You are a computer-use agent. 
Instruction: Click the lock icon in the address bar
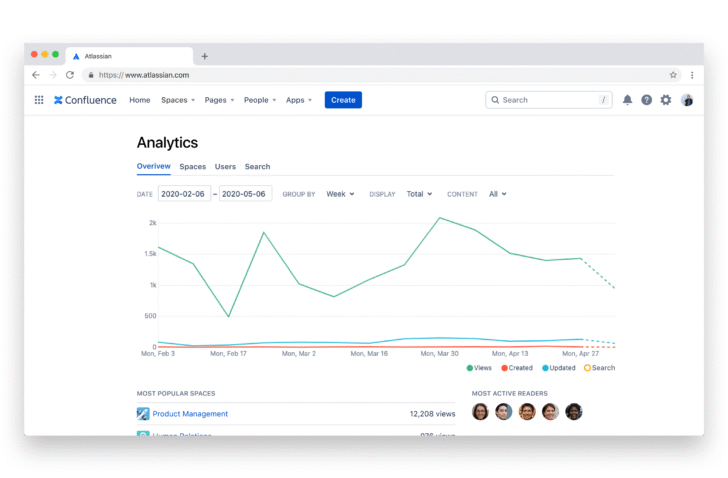[91, 75]
